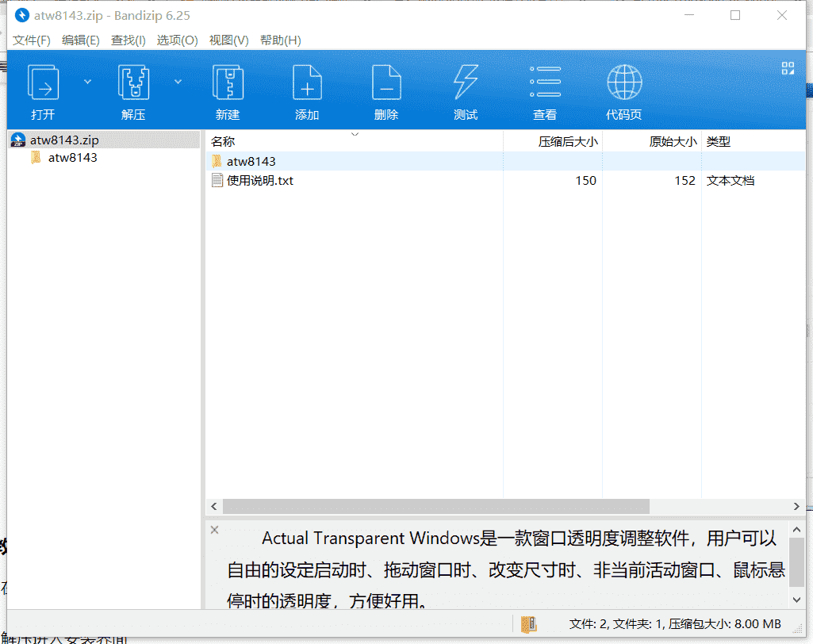
Task: Close the archive comment panel
Action: (x=215, y=530)
